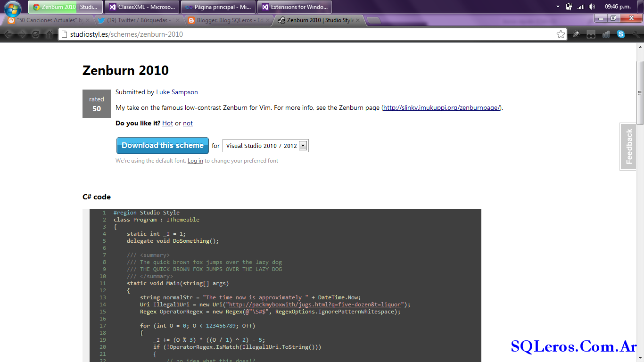The image size is (644, 362).
Task: Click the page icon in the address bar
Action: pos(64,34)
